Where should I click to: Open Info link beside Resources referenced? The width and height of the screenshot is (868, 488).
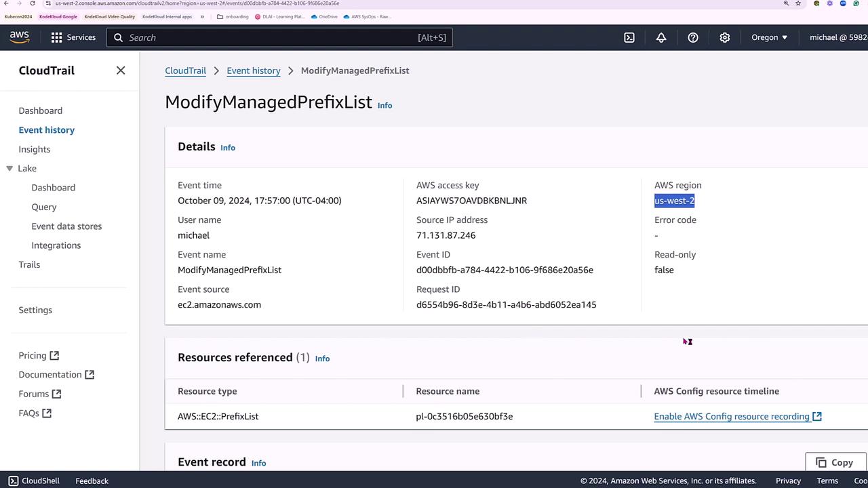[323, 358]
